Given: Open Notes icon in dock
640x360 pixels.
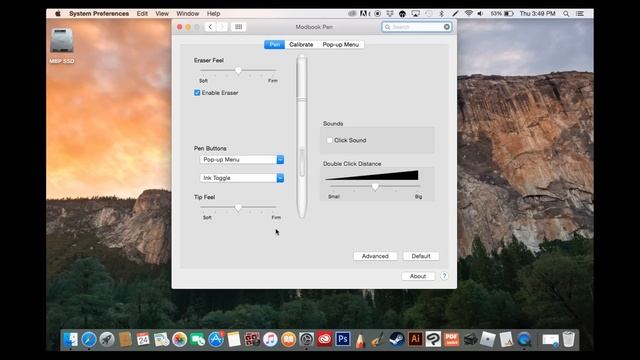Looking at the screenshot, I should point(234,339).
